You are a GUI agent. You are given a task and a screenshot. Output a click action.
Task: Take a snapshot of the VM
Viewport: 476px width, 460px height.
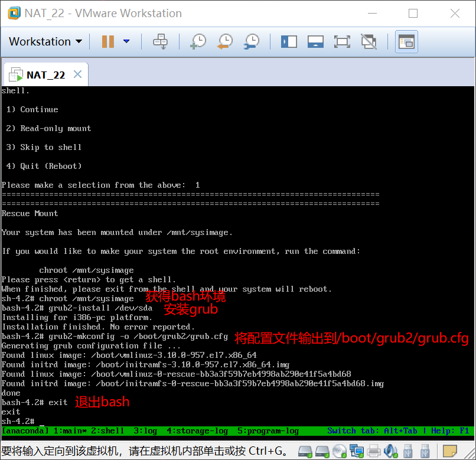pos(198,41)
